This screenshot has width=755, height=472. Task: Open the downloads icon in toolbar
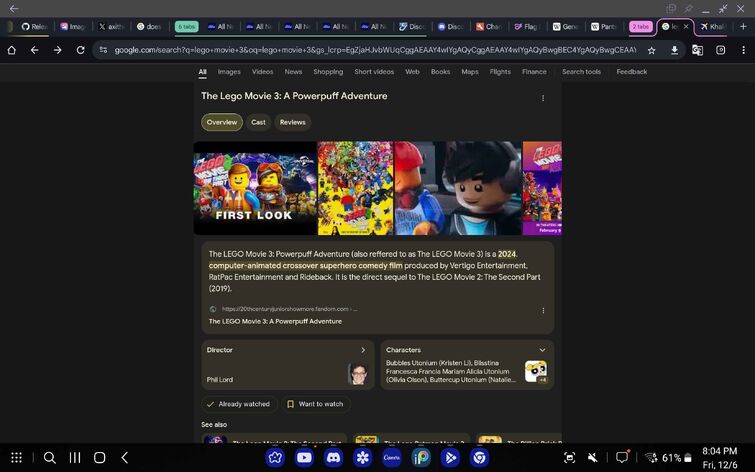[x=675, y=50]
